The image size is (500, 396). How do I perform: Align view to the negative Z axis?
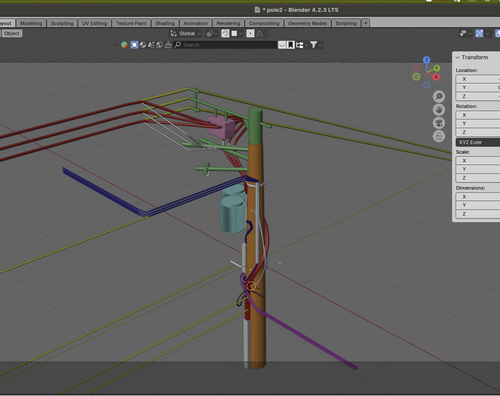pos(426,85)
